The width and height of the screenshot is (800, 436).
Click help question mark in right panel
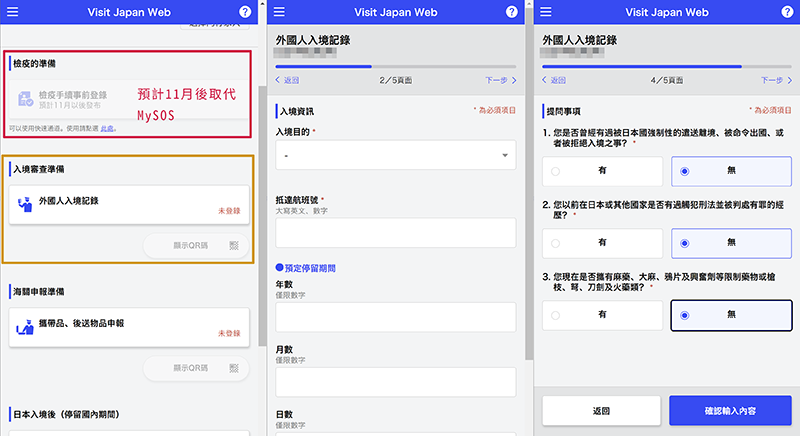coord(787,12)
